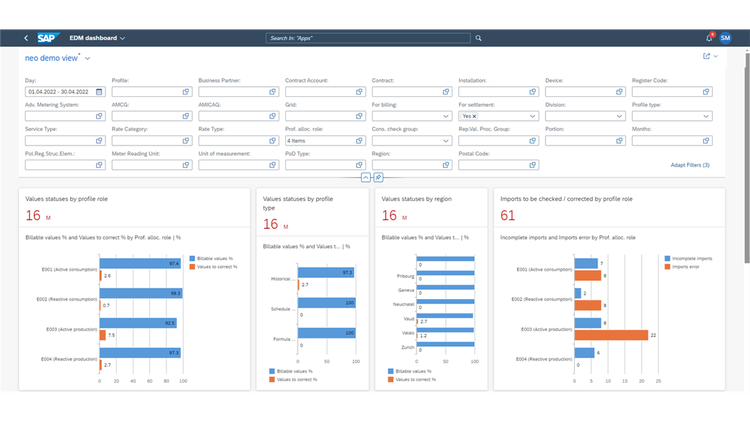Open value help for Rate Category
750x422 pixels.
pyautogui.click(x=186, y=141)
